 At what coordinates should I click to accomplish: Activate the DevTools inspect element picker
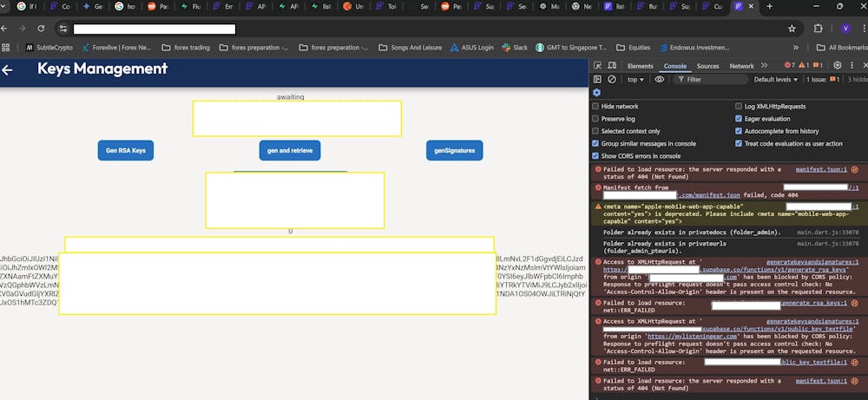click(x=599, y=66)
